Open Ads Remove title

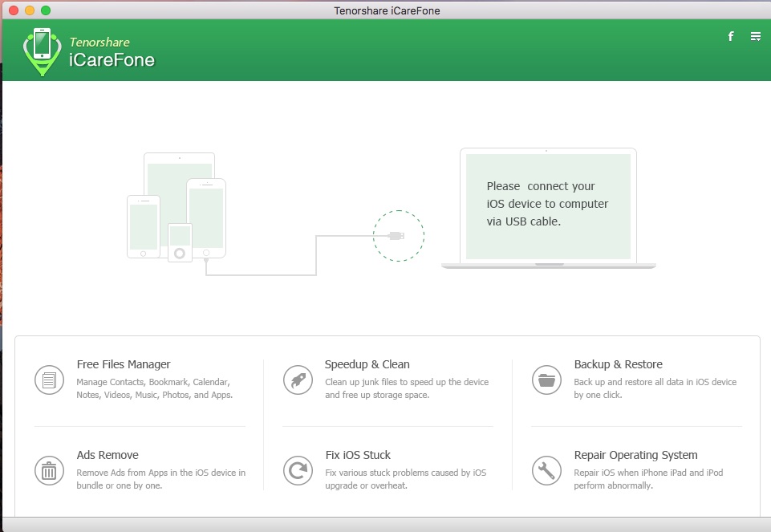pyautogui.click(x=108, y=455)
